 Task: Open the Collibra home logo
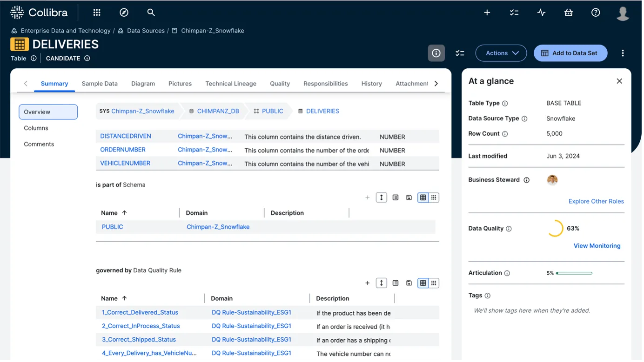(x=39, y=13)
